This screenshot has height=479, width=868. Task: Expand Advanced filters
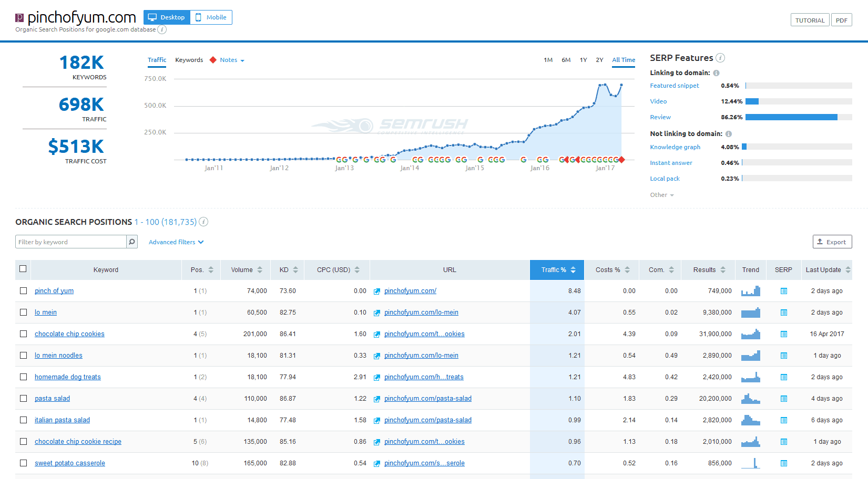(176, 242)
